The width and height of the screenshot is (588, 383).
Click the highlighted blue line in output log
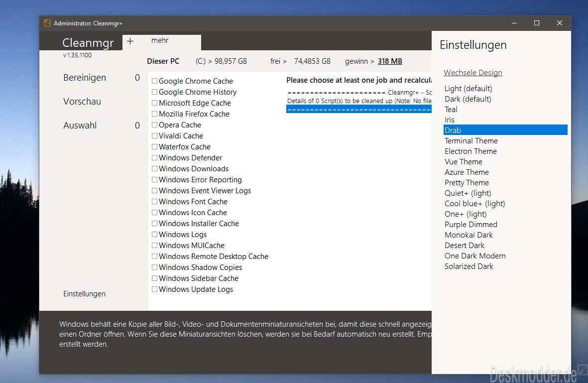(359, 109)
